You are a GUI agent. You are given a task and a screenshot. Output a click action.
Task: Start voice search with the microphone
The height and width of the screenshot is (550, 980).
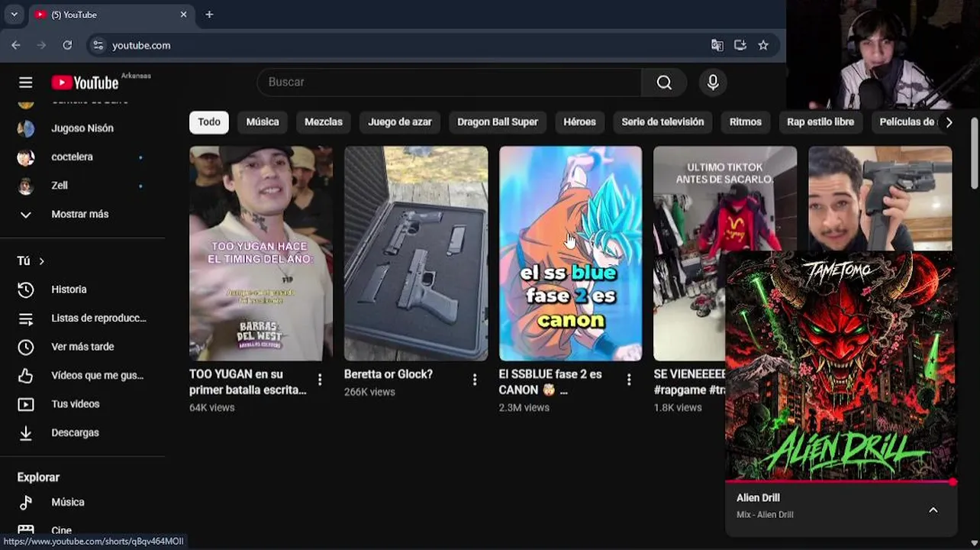713,82
